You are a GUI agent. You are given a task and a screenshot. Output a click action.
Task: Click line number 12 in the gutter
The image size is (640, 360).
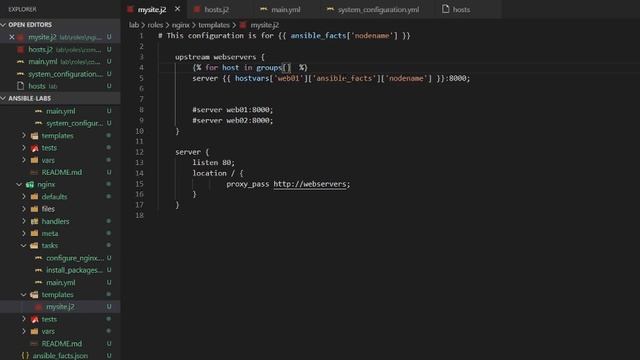(x=140, y=152)
